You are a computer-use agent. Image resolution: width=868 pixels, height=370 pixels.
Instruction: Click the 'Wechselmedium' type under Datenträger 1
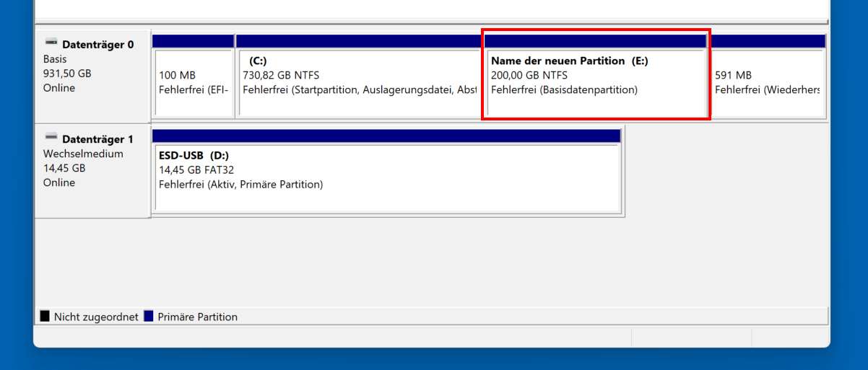(83, 154)
